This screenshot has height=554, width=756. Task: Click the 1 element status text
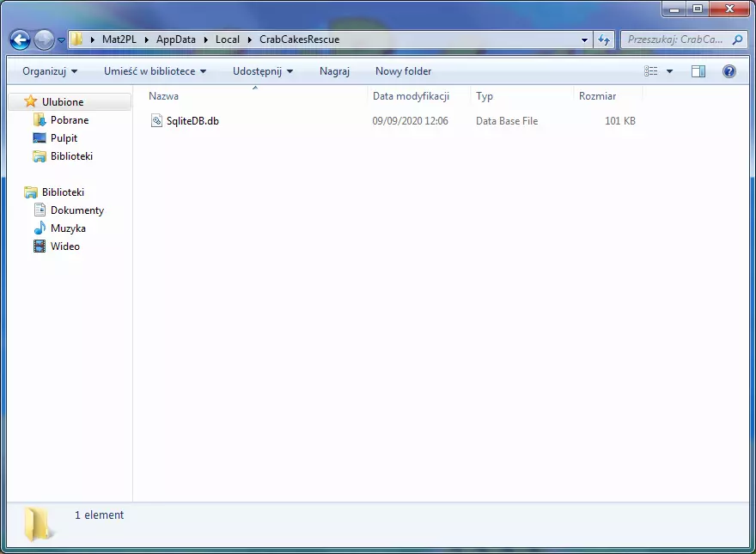click(x=99, y=515)
